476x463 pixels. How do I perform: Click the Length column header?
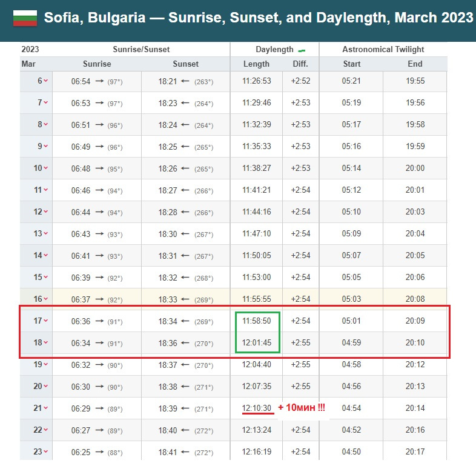(256, 64)
